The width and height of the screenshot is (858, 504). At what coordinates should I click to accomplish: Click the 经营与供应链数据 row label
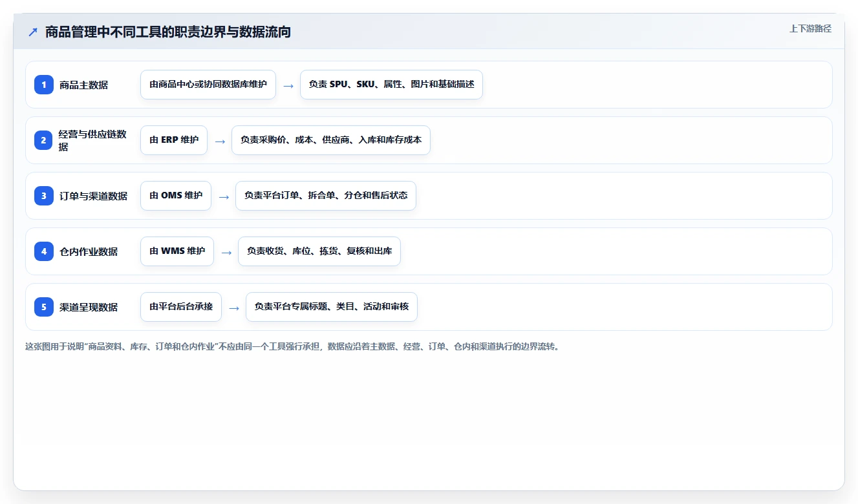92,140
